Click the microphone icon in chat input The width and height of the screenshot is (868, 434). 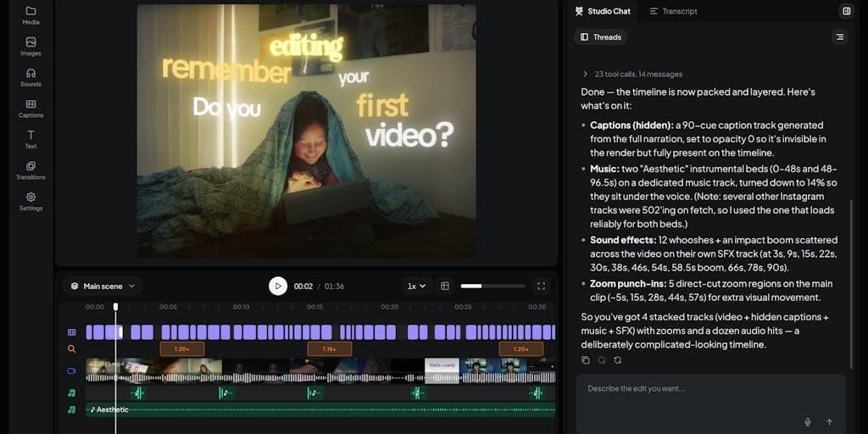pyautogui.click(x=808, y=422)
